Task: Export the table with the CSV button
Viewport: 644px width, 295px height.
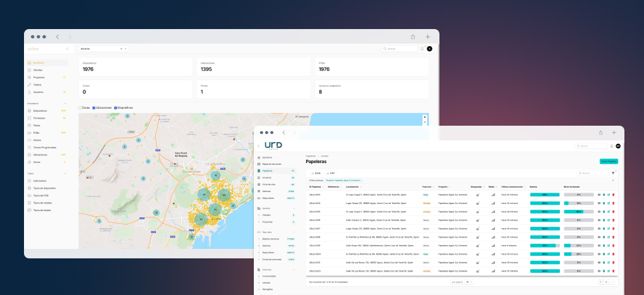Action: pyautogui.click(x=331, y=173)
